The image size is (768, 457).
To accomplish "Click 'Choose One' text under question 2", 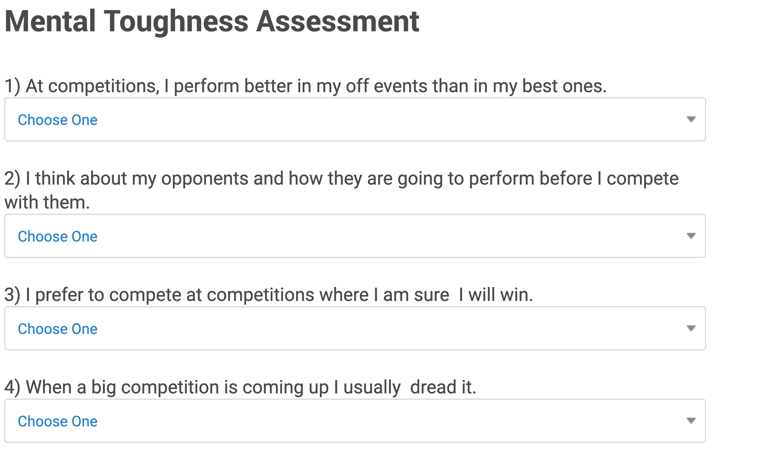I will pos(57,237).
